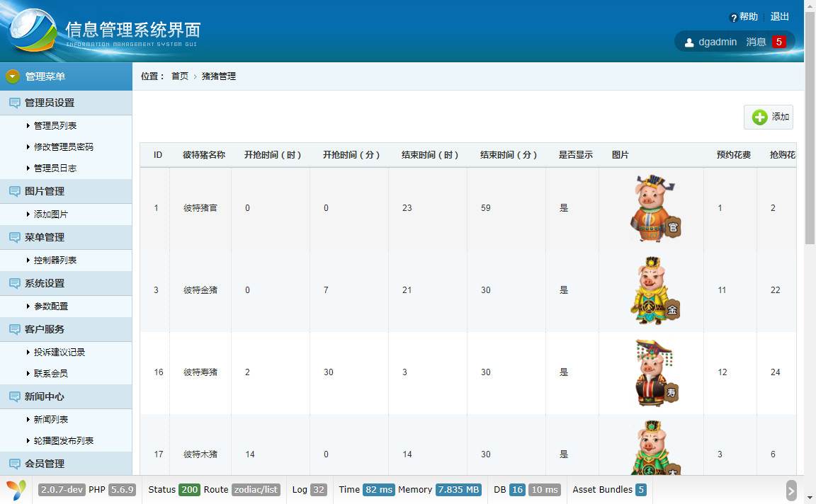Image resolution: width=816 pixels, height=504 pixels.
Task: Click the 帮助 question mark icon
Action: click(x=734, y=18)
